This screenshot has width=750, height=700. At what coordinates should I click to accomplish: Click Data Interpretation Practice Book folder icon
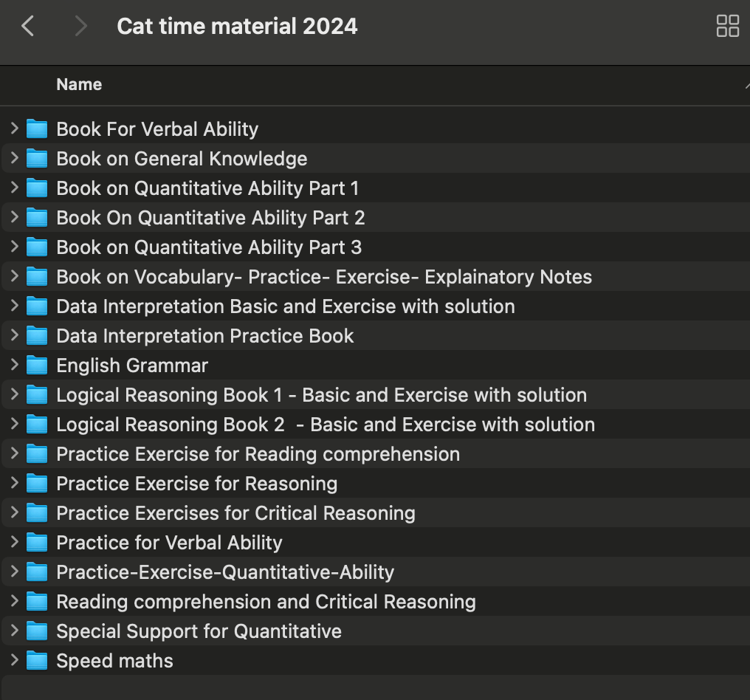click(37, 336)
